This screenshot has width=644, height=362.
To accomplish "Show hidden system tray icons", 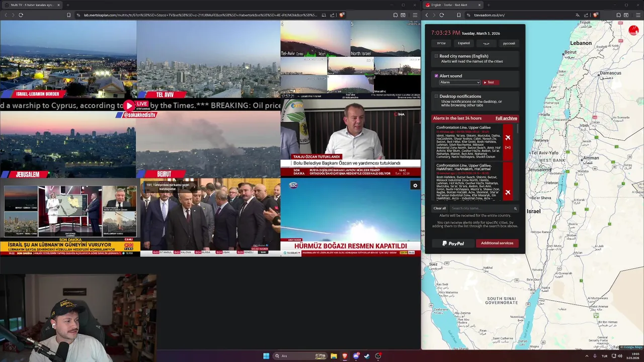I will tap(587, 356).
